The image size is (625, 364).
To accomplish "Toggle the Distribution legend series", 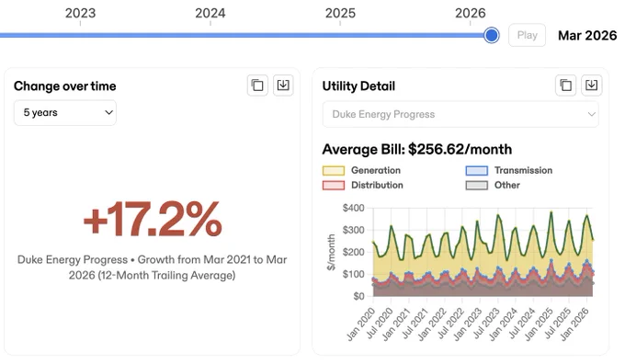I will click(363, 186).
